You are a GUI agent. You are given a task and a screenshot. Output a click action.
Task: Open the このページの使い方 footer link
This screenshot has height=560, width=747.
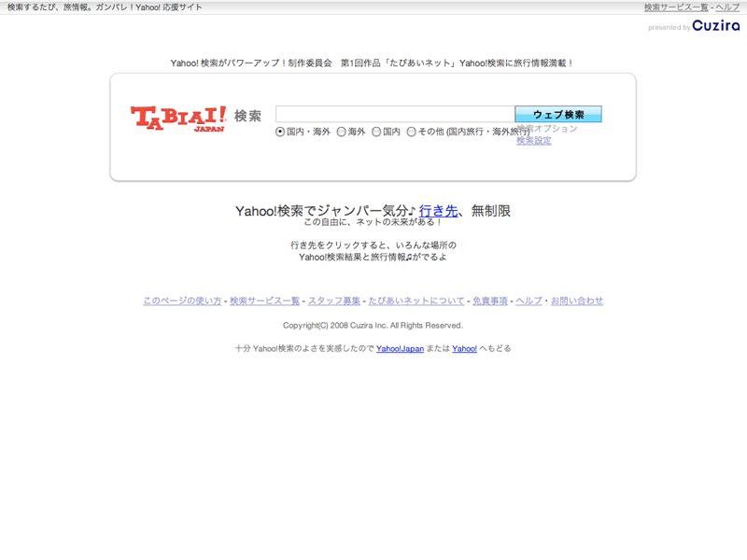[x=182, y=301]
